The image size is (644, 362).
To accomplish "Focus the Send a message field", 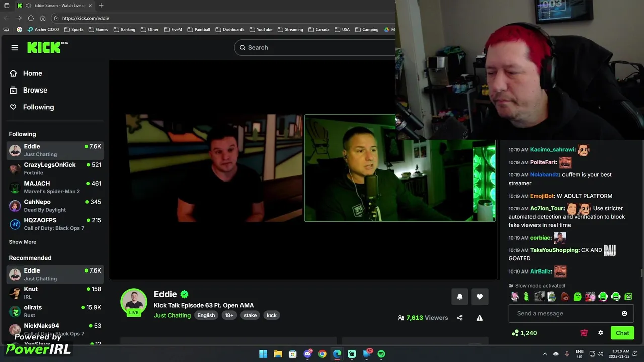I will click(x=571, y=313).
